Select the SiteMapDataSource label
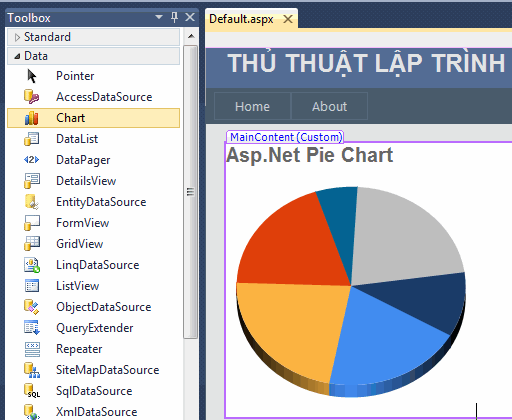The width and height of the screenshot is (512, 420). point(107,370)
